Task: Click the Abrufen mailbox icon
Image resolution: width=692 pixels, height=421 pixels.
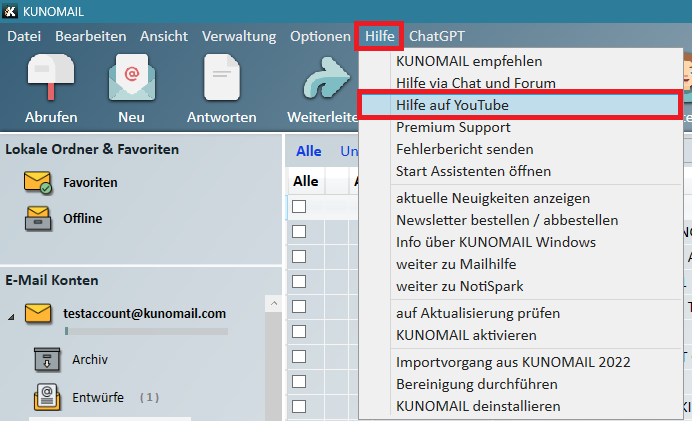Action: (51, 77)
